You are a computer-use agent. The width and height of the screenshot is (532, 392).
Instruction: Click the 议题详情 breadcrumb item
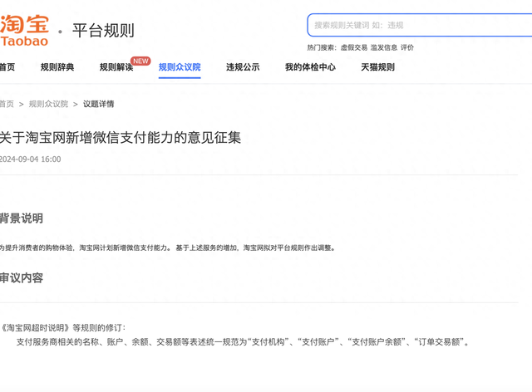click(x=98, y=104)
